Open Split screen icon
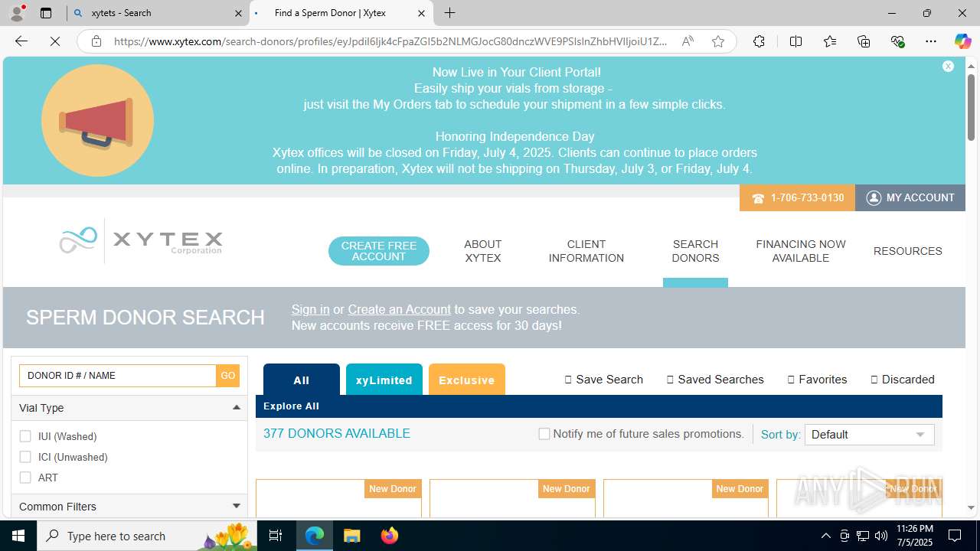980x551 pixels. click(795, 41)
